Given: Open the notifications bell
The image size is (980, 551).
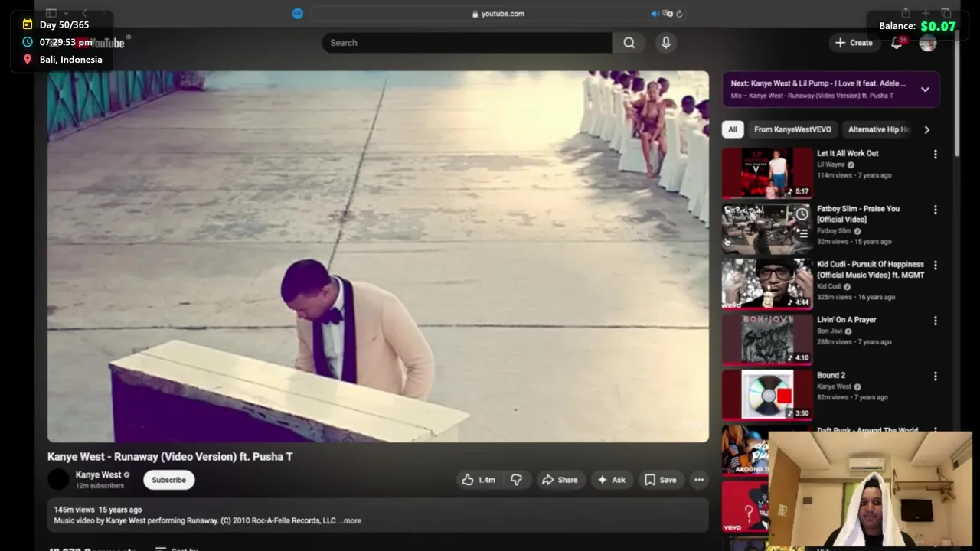Looking at the screenshot, I should [897, 43].
